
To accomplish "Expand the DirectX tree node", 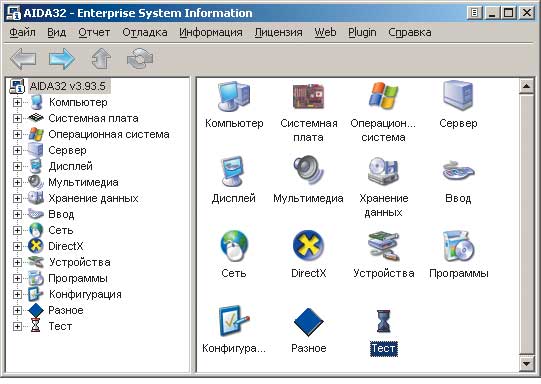I will click(x=17, y=246).
